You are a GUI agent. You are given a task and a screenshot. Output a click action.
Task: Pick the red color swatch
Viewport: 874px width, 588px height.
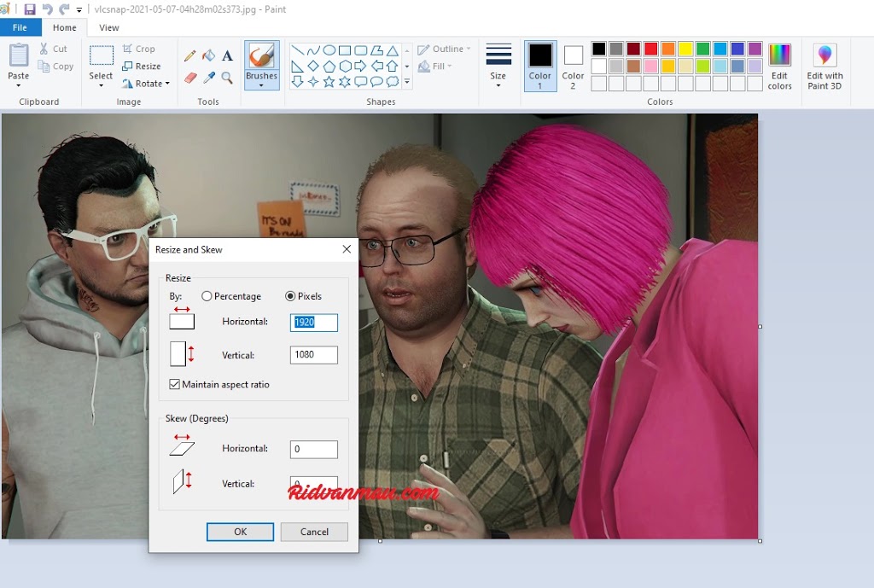tap(651, 49)
